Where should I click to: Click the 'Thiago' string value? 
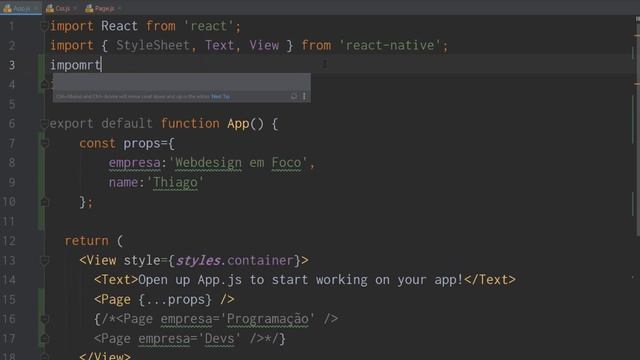(x=175, y=182)
